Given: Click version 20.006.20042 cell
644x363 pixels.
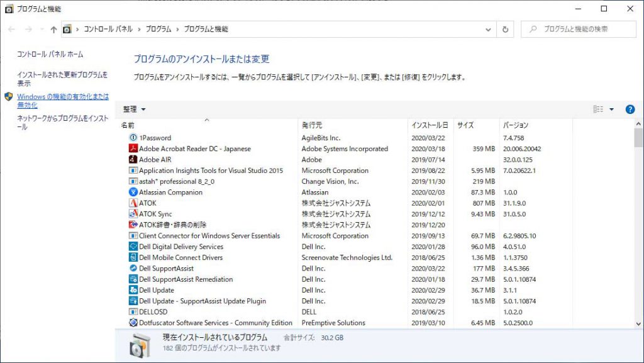Looking at the screenshot, I should (521, 148).
